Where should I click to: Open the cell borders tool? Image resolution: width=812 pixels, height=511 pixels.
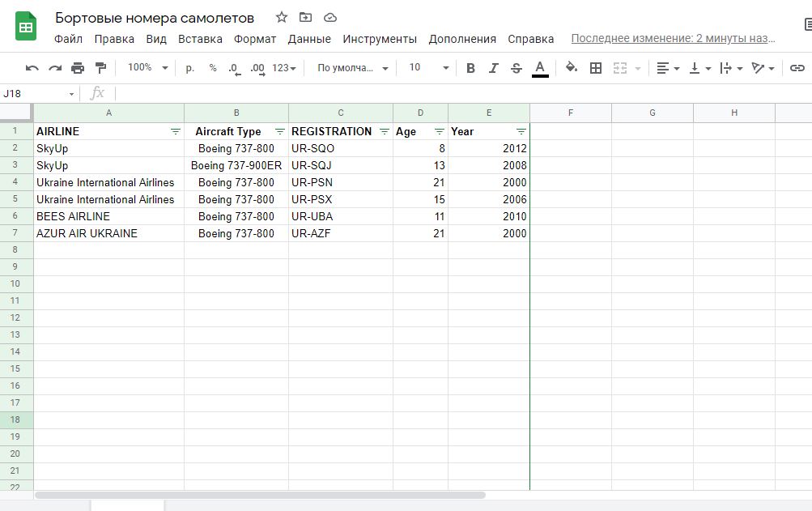pos(596,68)
